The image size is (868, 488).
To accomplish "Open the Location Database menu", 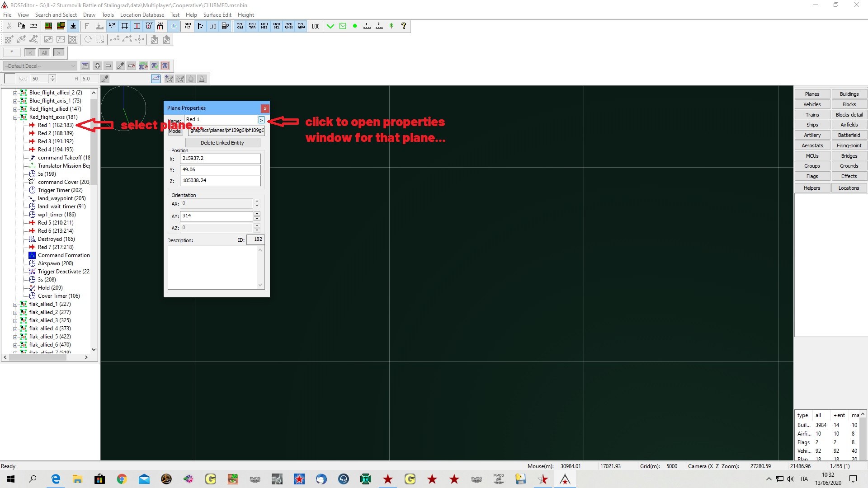I will (142, 15).
